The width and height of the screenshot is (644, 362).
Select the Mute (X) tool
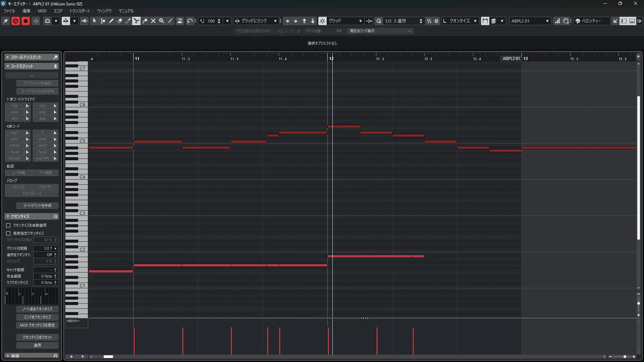[x=153, y=21]
